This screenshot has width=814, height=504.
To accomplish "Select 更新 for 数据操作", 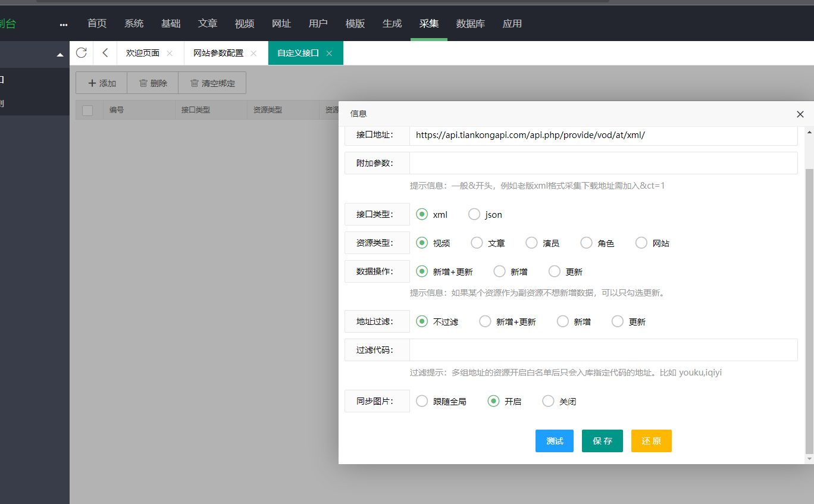I will [x=555, y=271].
